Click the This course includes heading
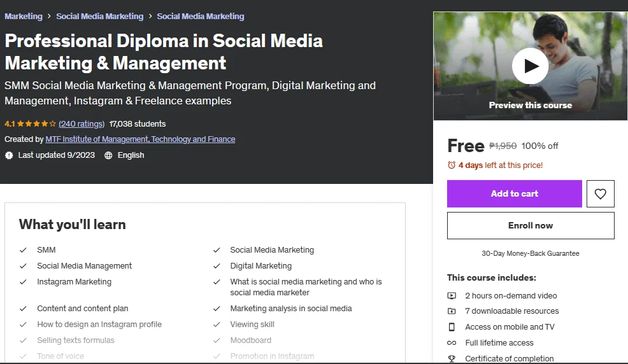Image resolution: width=628 pixels, height=364 pixels. 492,277
